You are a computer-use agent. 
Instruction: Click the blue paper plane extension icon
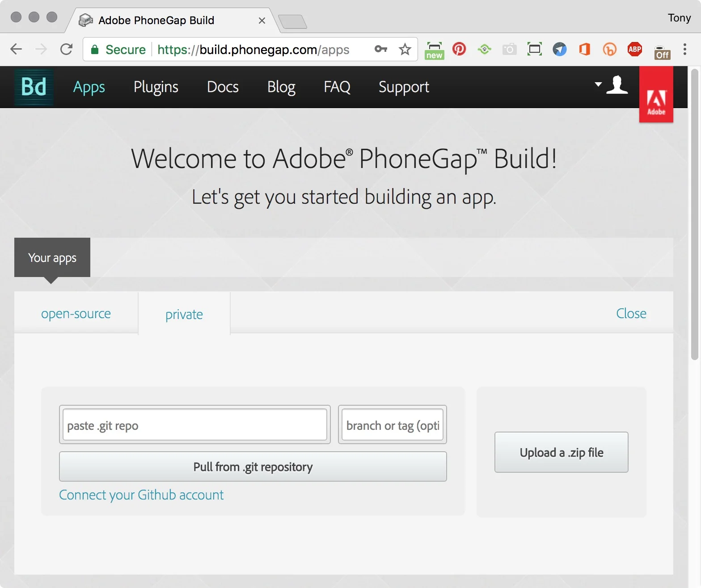tap(559, 49)
